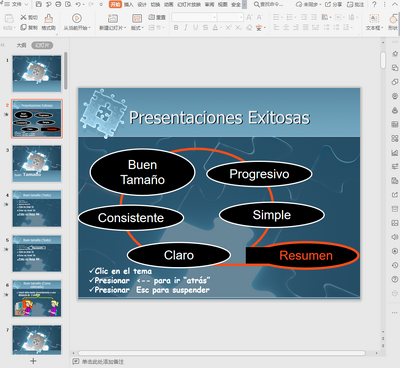
Task: Click the horizontal scrollbar below slide
Action: tap(222, 353)
